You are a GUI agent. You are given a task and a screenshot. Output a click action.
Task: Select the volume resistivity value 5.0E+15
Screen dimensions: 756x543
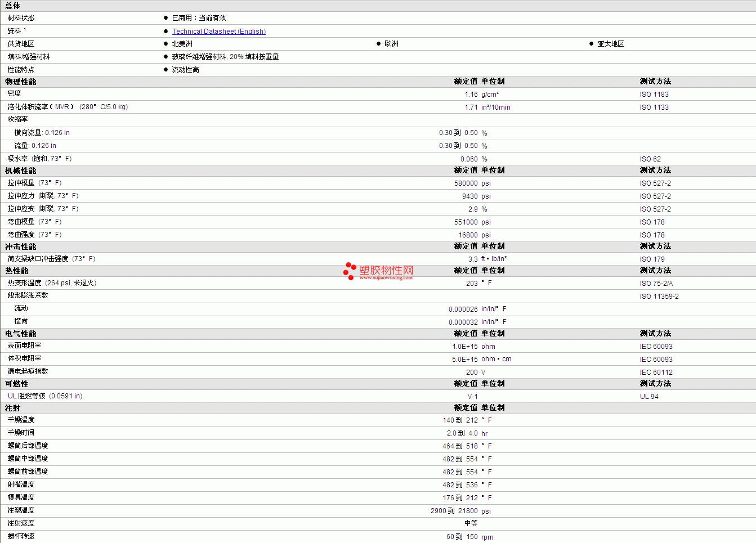[465, 360]
